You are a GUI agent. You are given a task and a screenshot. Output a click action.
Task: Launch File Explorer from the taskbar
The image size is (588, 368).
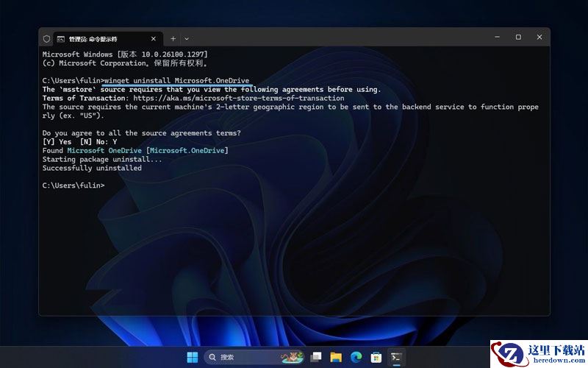[x=336, y=357]
